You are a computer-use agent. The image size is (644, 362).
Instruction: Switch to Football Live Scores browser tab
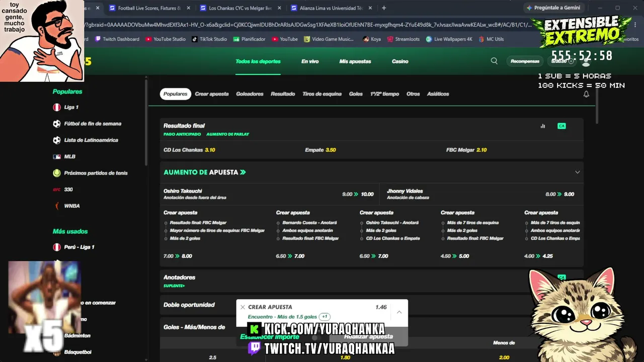148,8
